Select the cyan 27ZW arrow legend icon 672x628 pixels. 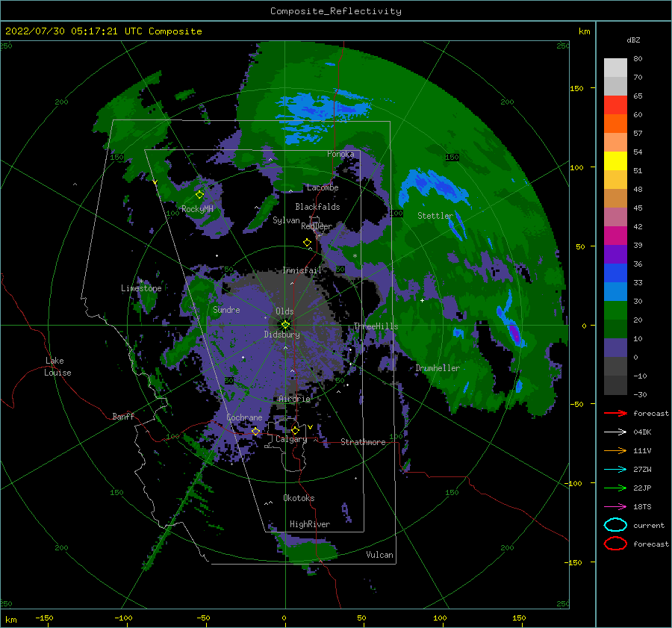coord(616,470)
